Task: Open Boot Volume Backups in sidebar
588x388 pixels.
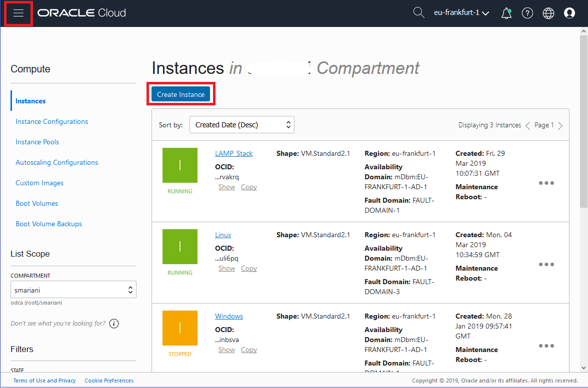Action: pos(49,224)
